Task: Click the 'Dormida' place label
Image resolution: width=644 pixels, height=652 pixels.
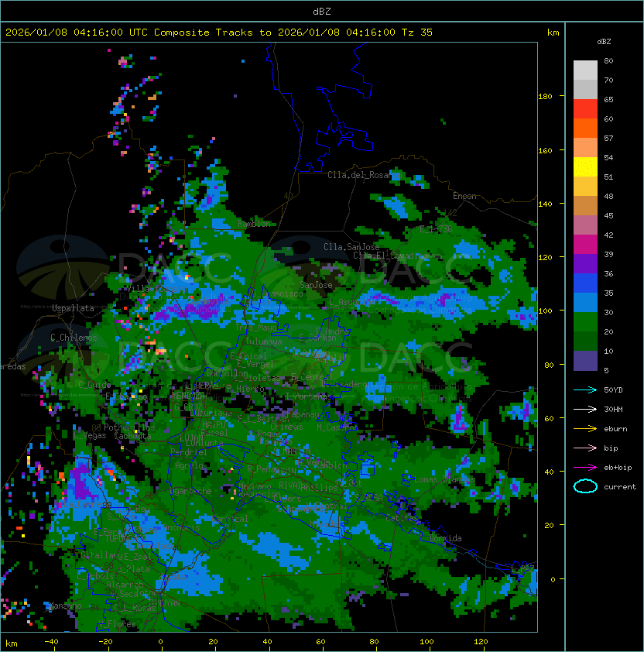Action: tap(445, 538)
